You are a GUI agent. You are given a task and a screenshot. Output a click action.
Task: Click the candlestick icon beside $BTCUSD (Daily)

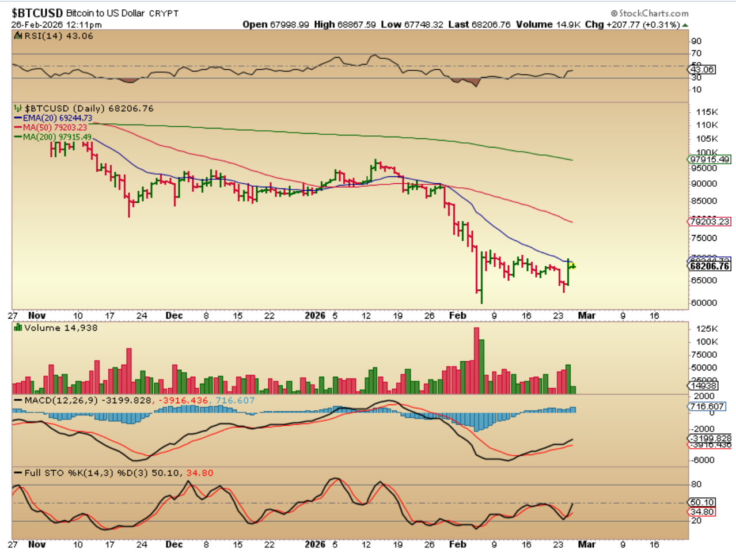coord(18,108)
